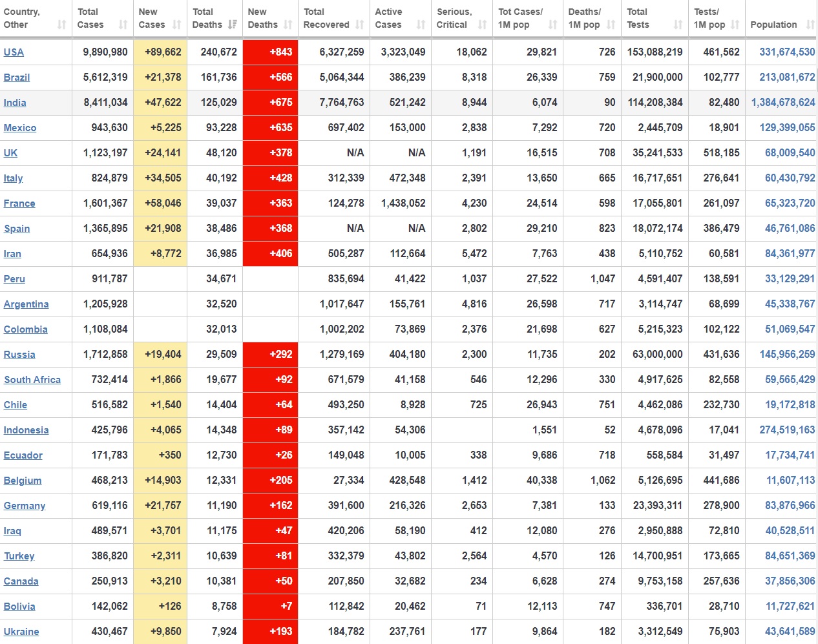Viewport: 818px width, 644px height.
Task: Click Mexico new deaths cell +635
Action: [x=270, y=127]
